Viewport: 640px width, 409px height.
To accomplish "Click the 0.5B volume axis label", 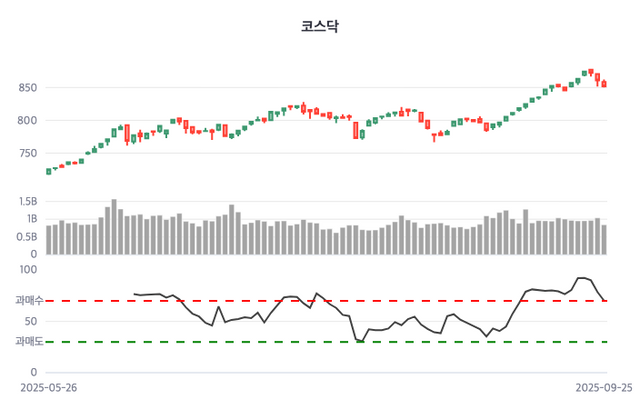I will [x=27, y=237].
